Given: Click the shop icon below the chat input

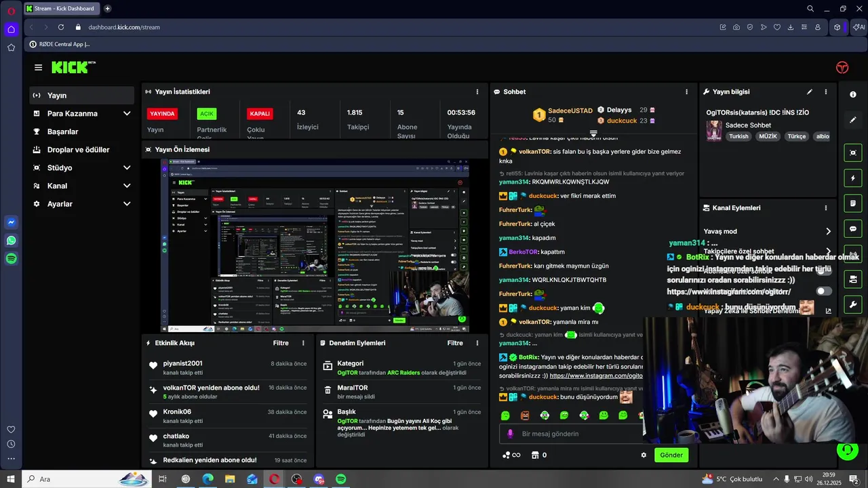Looking at the screenshot, I should click(534, 455).
